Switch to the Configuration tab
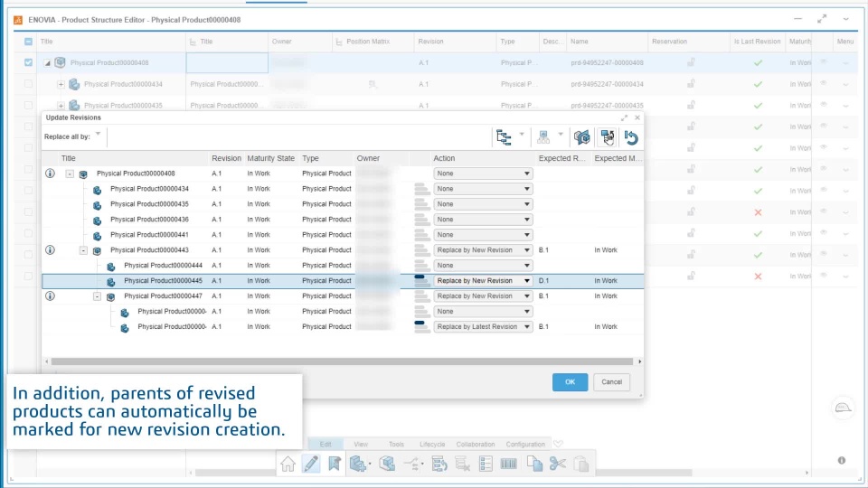This screenshot has width=868, height=488. coord(525,445)
